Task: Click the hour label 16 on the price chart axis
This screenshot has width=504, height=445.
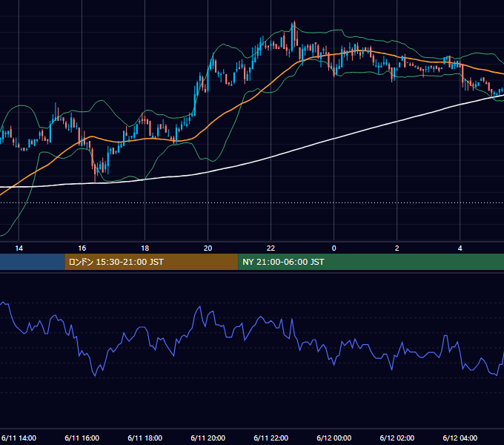Action: point(82,248)
